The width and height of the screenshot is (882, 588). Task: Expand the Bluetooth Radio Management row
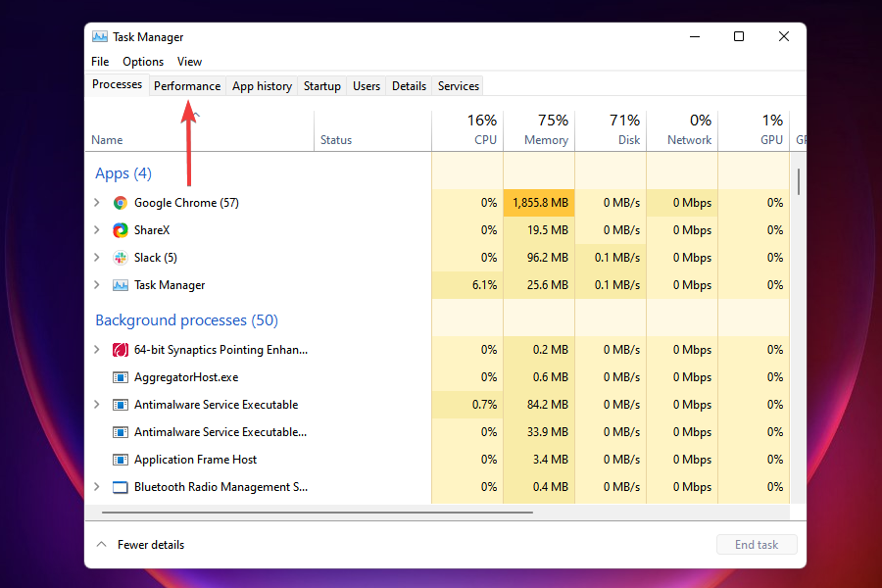[x=97, y=487]
